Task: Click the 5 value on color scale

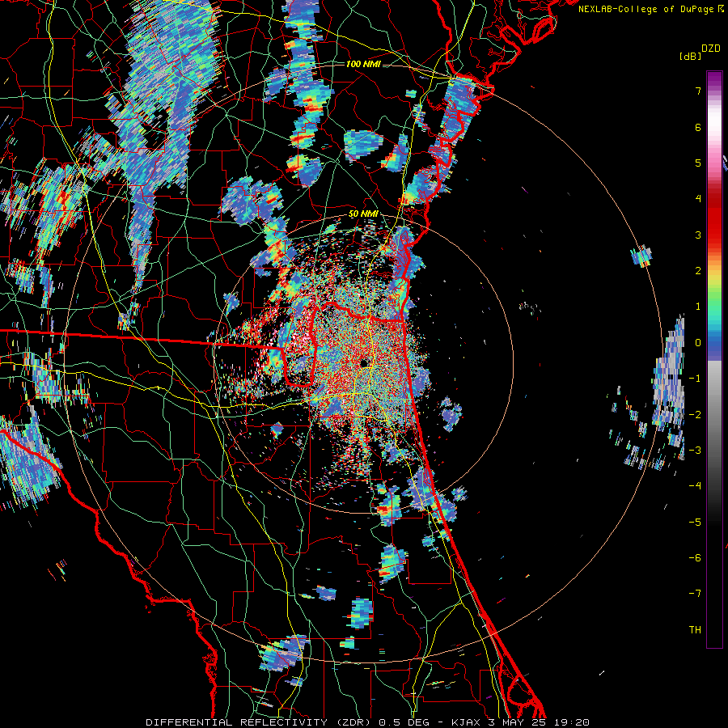Action: pyautogui.click(x=698, y=163)
